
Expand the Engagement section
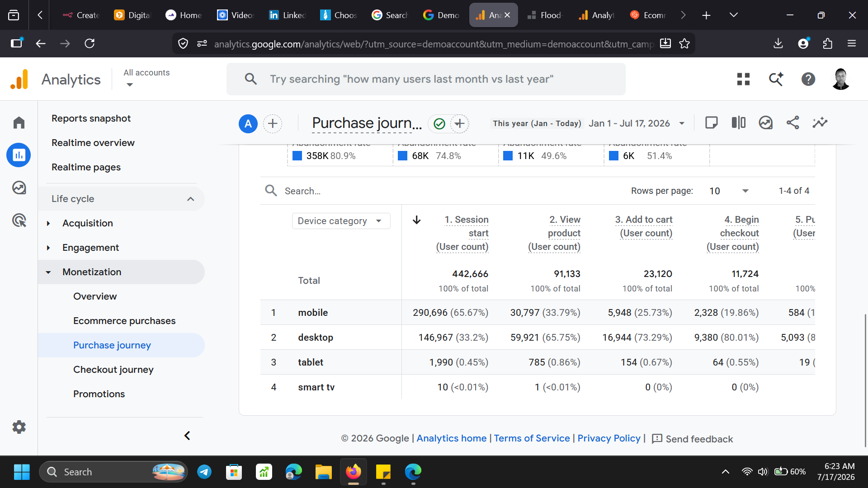tap(48, 248)
